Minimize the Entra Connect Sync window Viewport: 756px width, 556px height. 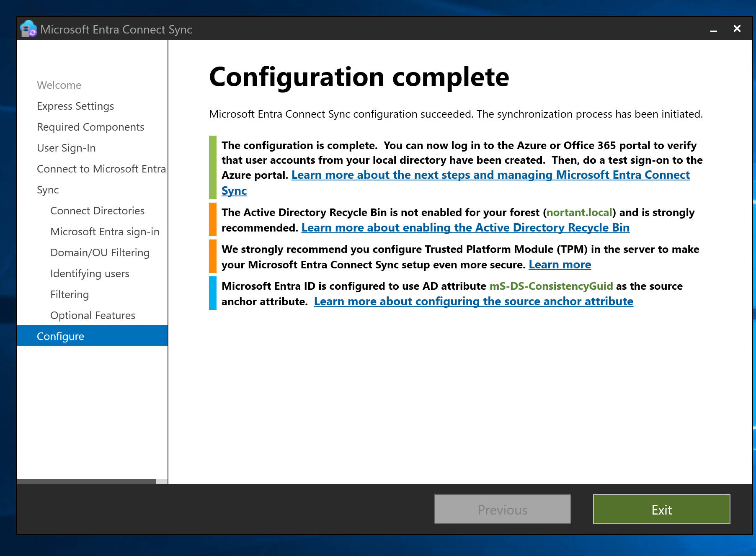click(x=713, y=29)
